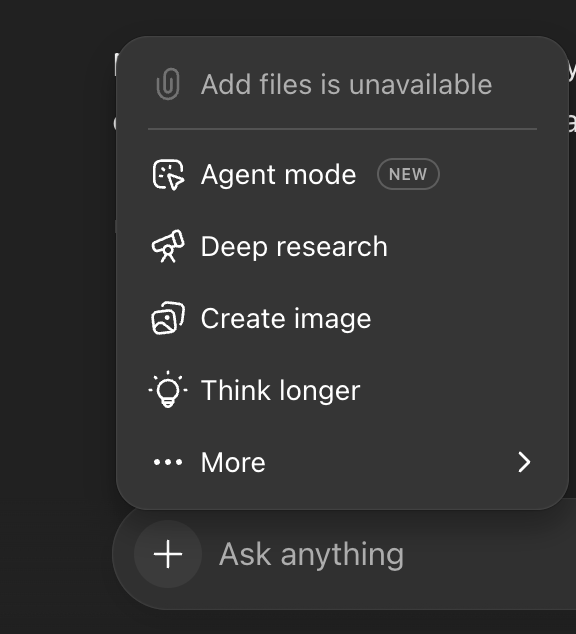The width and height of the screenshot is (576, 634).
Task: Click the Agent mode text label
Action: point(279,175)
